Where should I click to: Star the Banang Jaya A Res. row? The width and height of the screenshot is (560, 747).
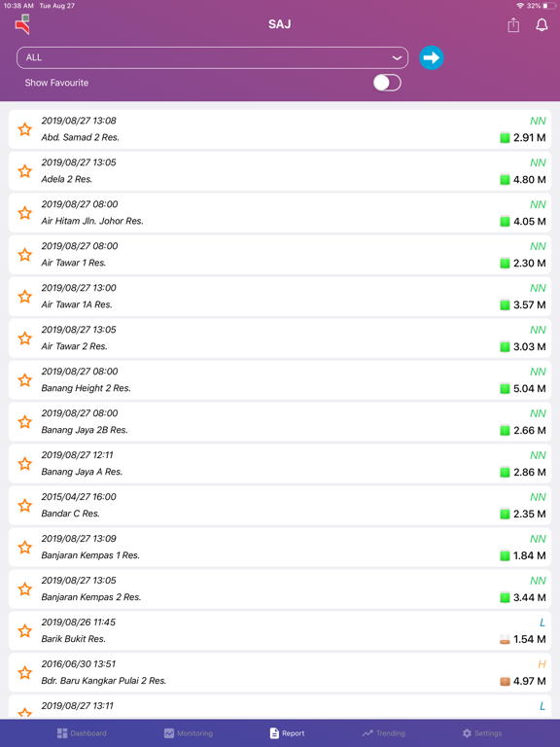[x=24, y=464]
